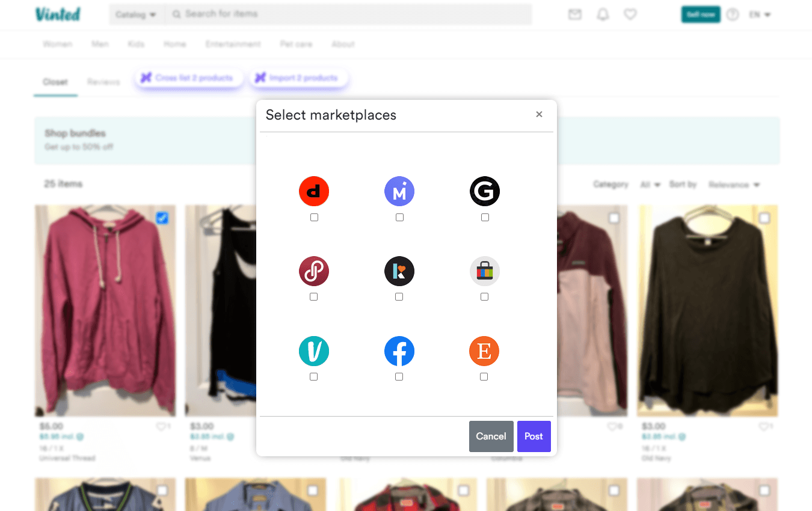The width and height of the screenshot is (812, 511).
Task: Like the maroon and pink pullover's heart
Action: pyautogui.click(x=612, y=426)
